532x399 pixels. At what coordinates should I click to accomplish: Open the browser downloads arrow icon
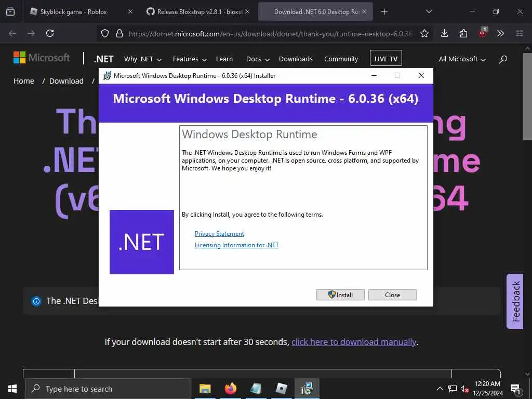(444, 33)
